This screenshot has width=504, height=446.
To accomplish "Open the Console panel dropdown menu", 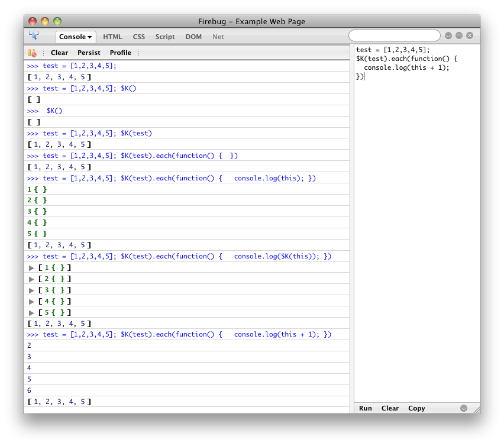I will point(76,37).
